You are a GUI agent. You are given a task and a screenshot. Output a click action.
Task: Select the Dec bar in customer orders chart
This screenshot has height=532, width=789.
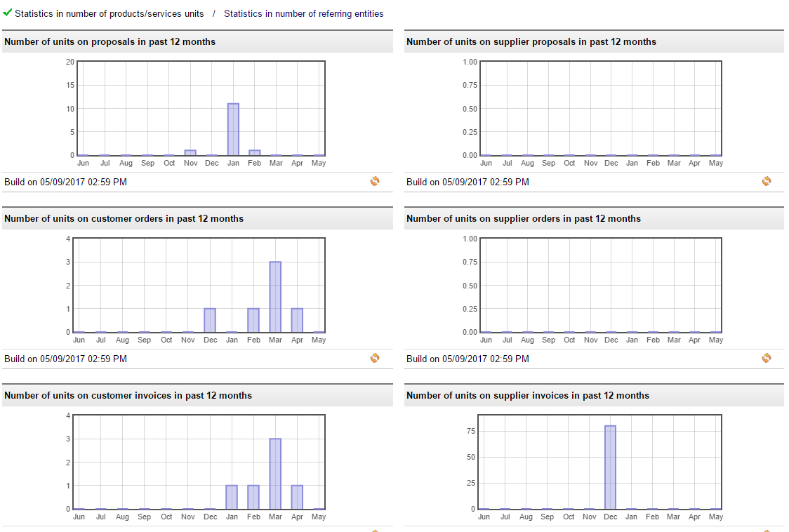coord(210,320)
